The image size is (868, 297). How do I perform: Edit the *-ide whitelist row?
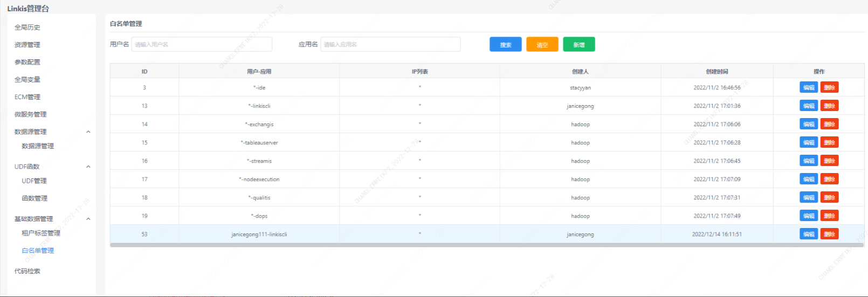coord(808,88)
